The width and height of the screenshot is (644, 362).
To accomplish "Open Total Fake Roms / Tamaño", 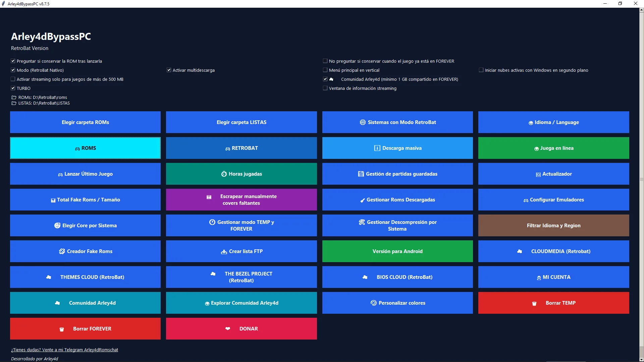I will pyautogui.click(x=85, y=200).
